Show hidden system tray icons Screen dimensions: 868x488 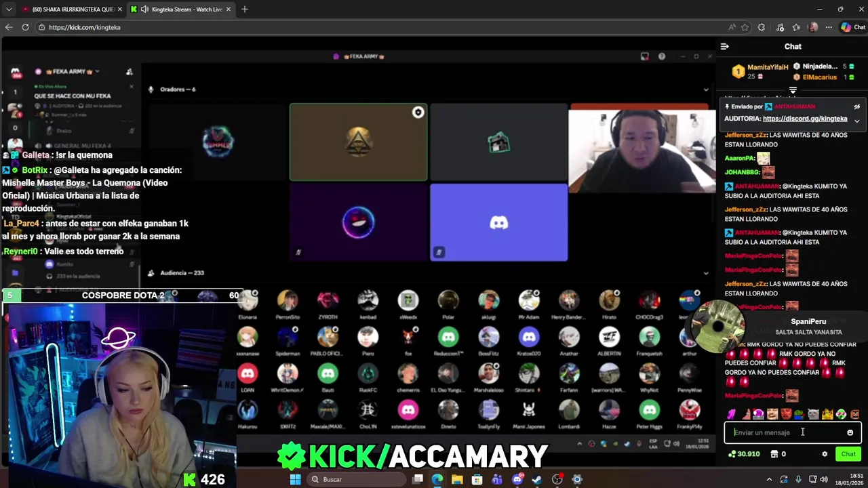pyautogui.click(x=769, y=479)
